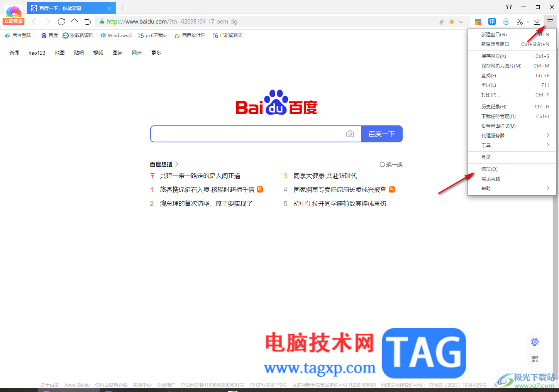Expand the 工具 submenu
This screenshot has width=559, height=392.
[512, 145]
